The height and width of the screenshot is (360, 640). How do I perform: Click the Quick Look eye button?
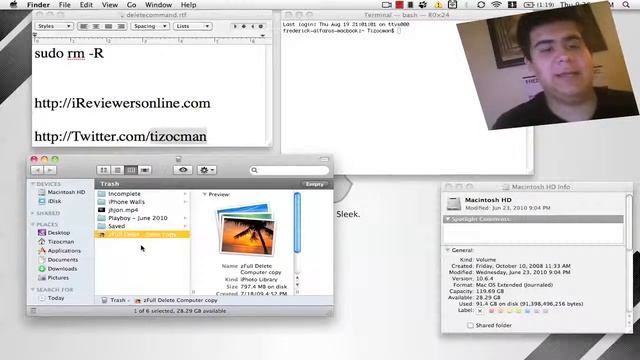pyautogui.click(x=183, y=170)
